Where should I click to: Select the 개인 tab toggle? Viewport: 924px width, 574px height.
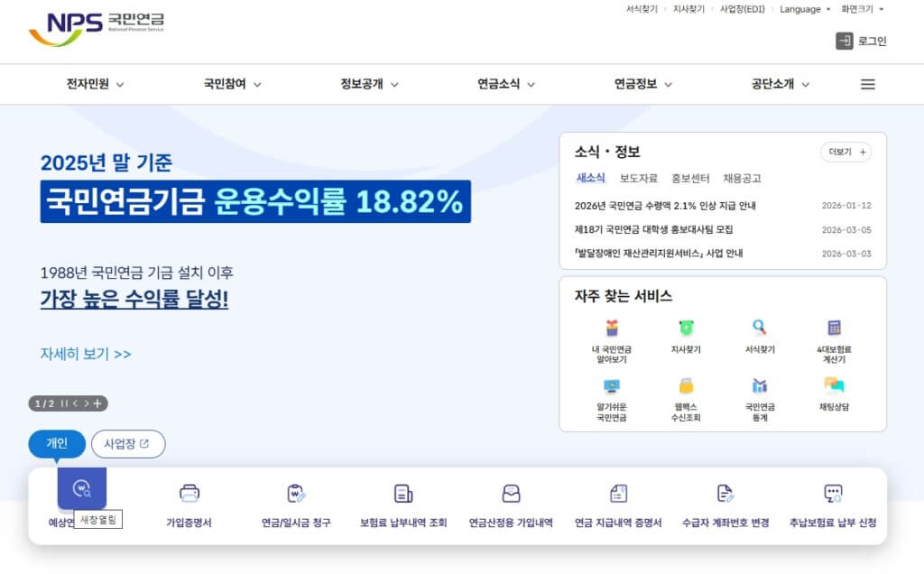pos(57,443)
